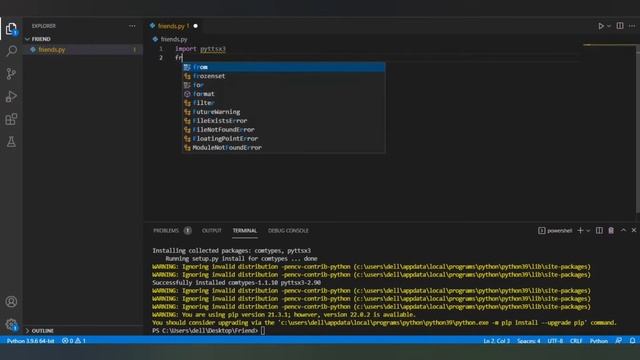Click the unsaved dot on friends.py tab
The image size is (640, 360).
196,26
